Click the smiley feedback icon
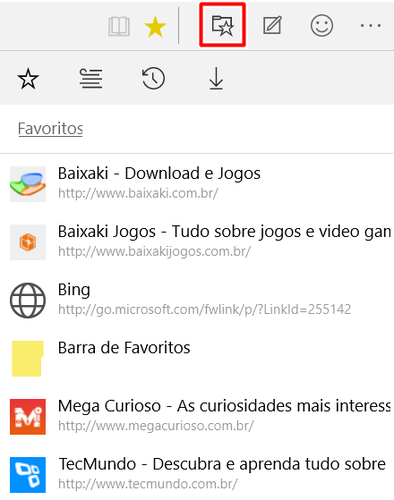This screenshot has height=500, width=394. (x=322, y=25)
